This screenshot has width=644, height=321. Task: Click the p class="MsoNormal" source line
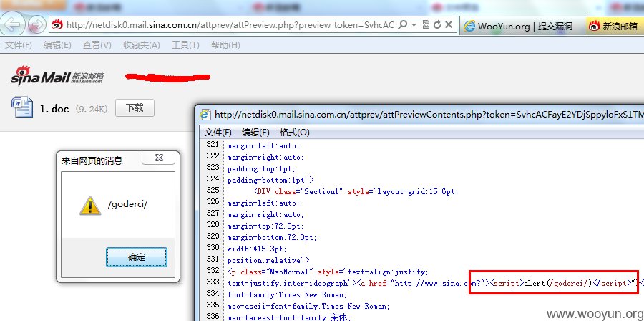click(328, 272)
